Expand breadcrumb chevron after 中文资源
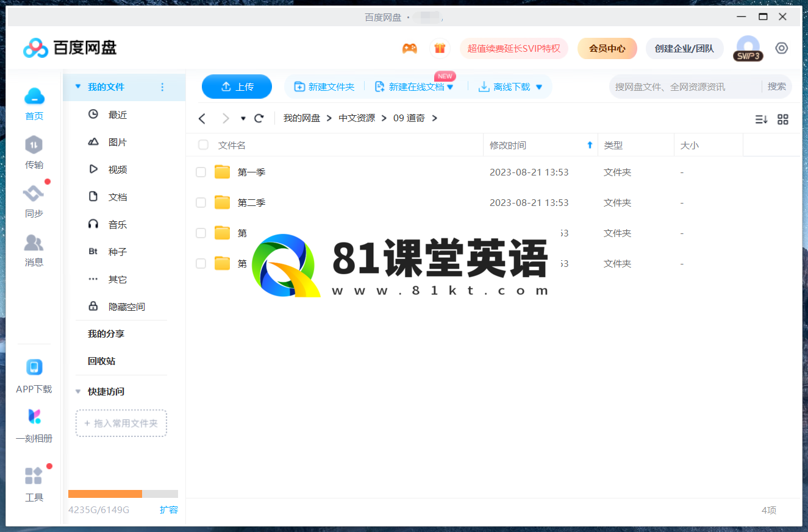This screenshot has height=532, width=808. 384,118
